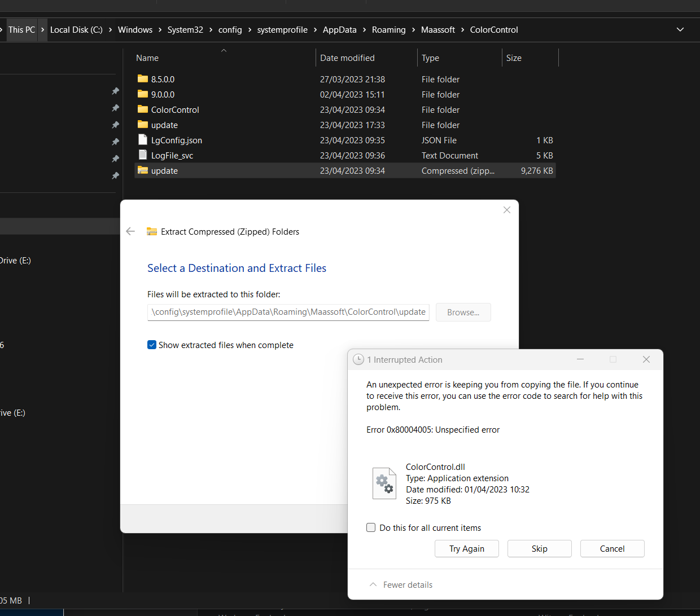
Task: Navigate to Local Disk (C:) breadcrumb
Action: click(76, 29)
